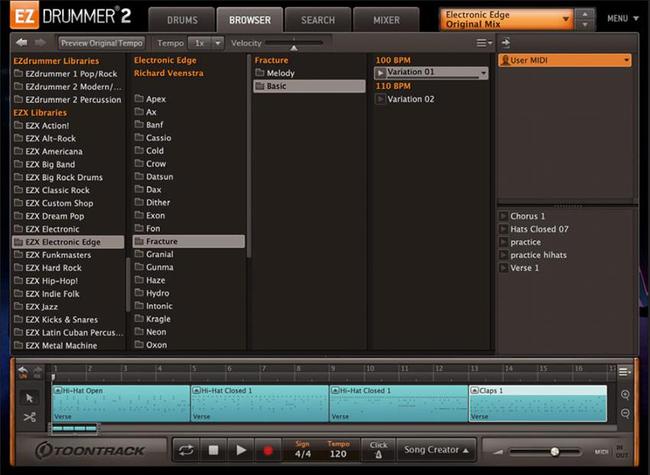
Task: Select next preset with down arrow
Action: [x=585, y=25]
